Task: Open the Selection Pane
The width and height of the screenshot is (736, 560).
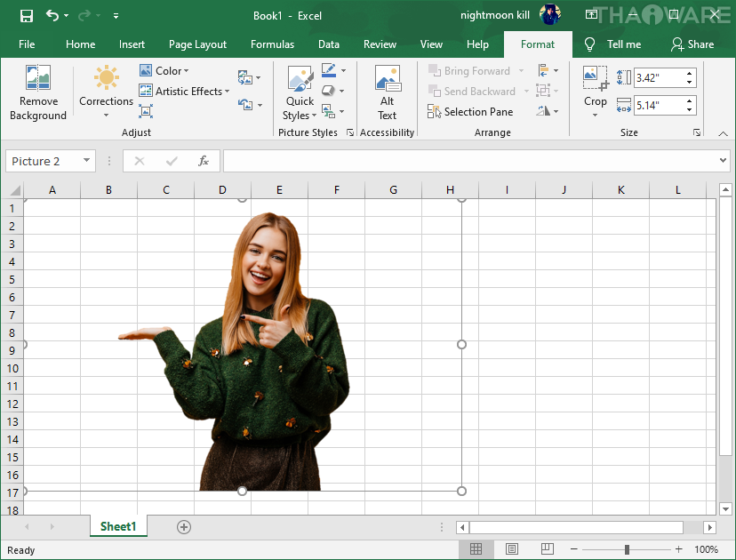Action: [470, 112]
